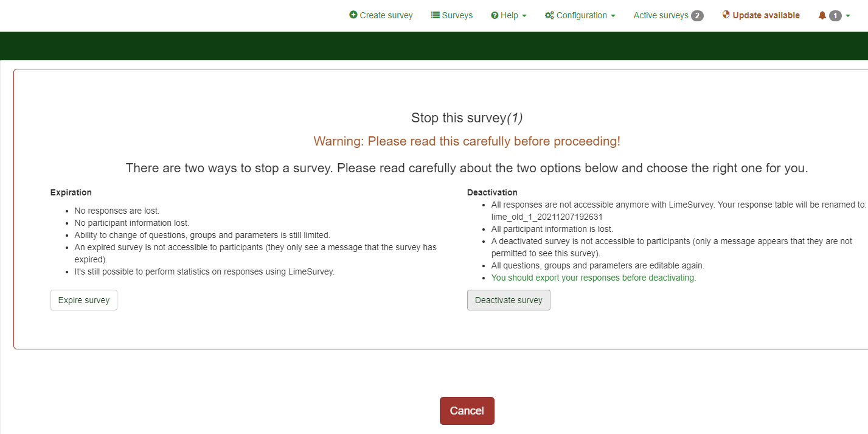Click 'No responses are lost.' text

(x=117, y=211)
